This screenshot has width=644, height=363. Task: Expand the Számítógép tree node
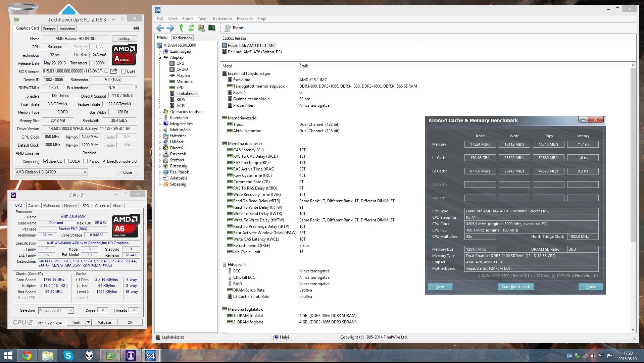pyautogui.click(x=160, y=51)
